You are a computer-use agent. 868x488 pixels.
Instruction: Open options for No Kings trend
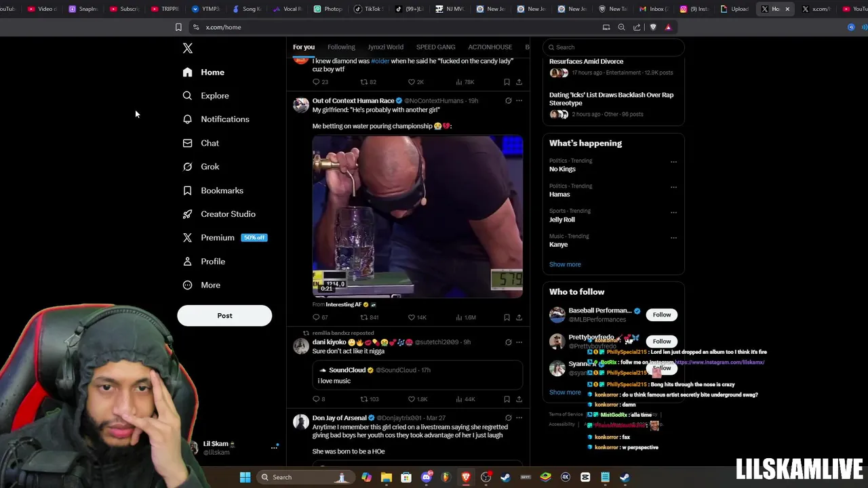[673, 162]
